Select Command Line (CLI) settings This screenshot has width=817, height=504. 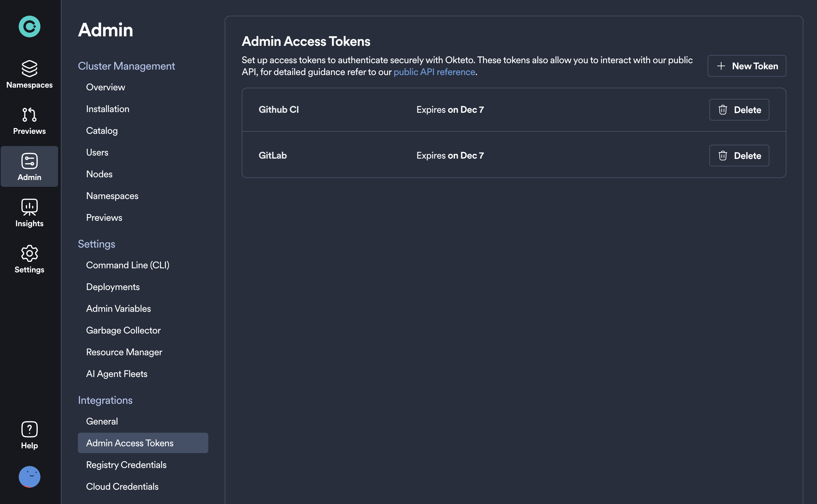(x=128, y=265)
